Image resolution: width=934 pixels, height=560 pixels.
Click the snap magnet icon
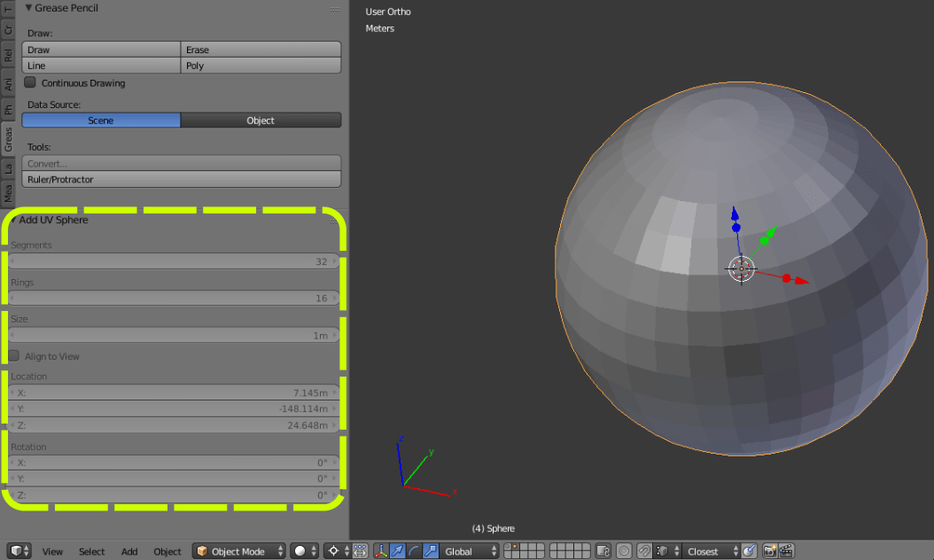[x=644, y=550]
